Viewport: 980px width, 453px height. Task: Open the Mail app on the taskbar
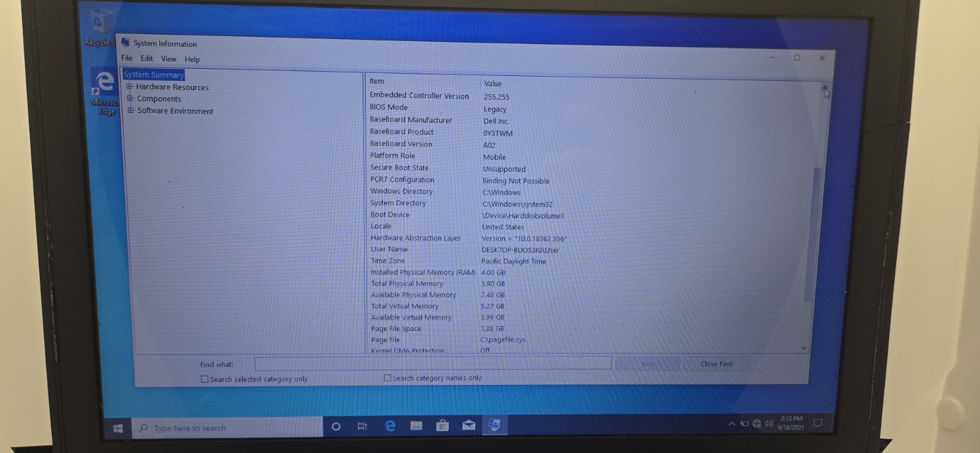tap(469, 425)
